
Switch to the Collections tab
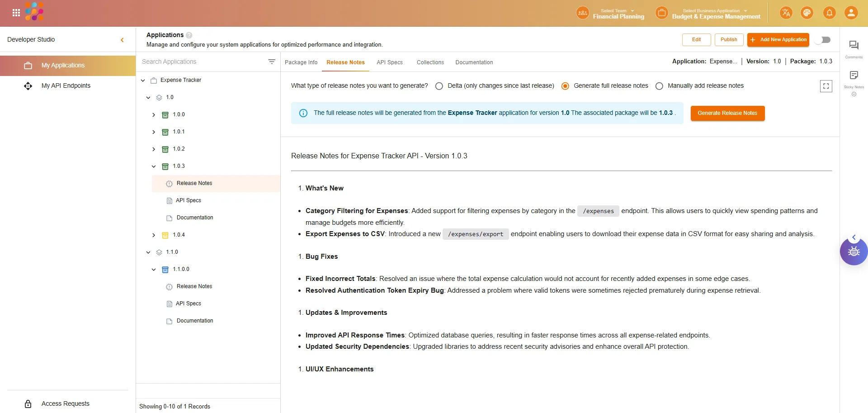430,62
